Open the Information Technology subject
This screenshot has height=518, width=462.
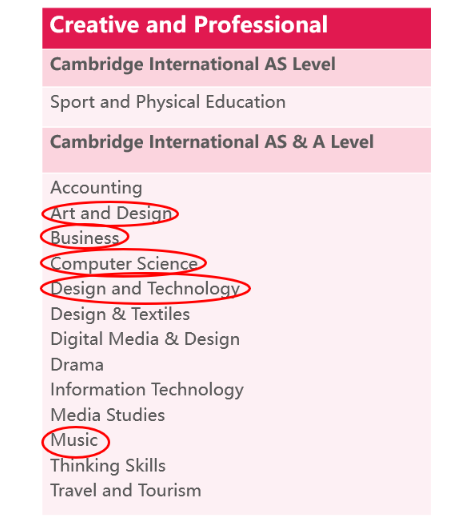click(x=147, y=390)
